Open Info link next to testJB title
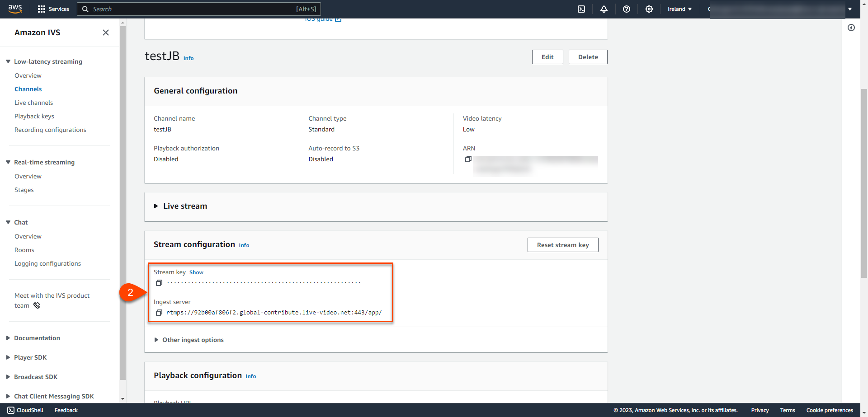Screen dimensions: 868x417 (189, 58)
